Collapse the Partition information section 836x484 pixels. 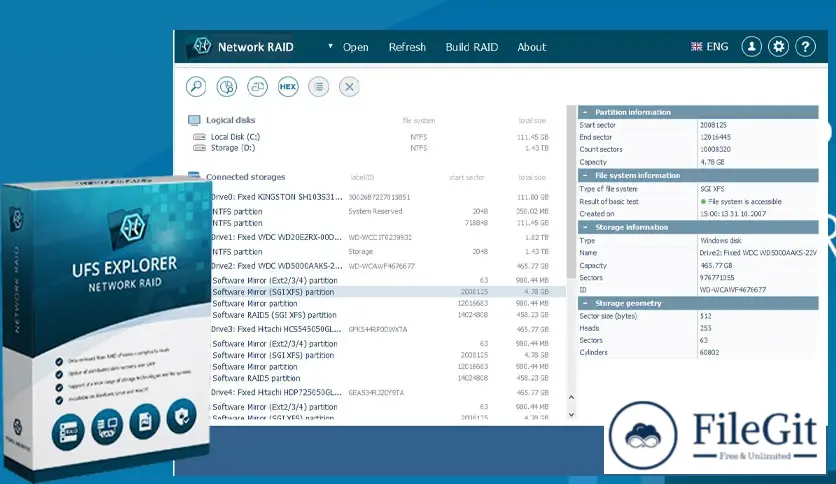(585, 112)
